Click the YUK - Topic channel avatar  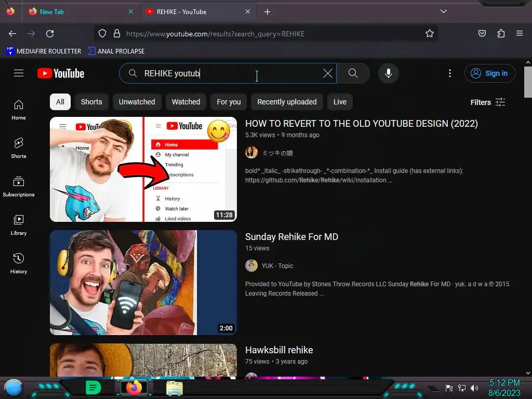tap(251, 265)
